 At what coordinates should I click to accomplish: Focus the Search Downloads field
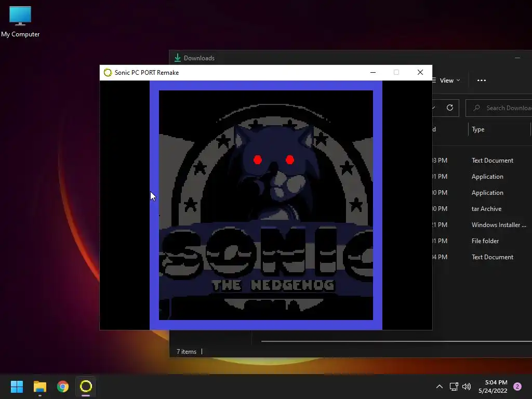[499, 108]
